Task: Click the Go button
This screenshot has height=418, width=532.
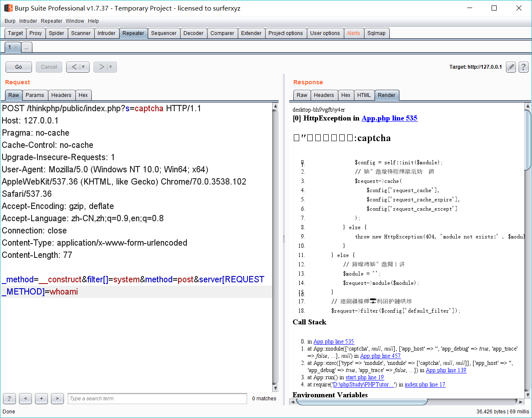Action: 19,67
